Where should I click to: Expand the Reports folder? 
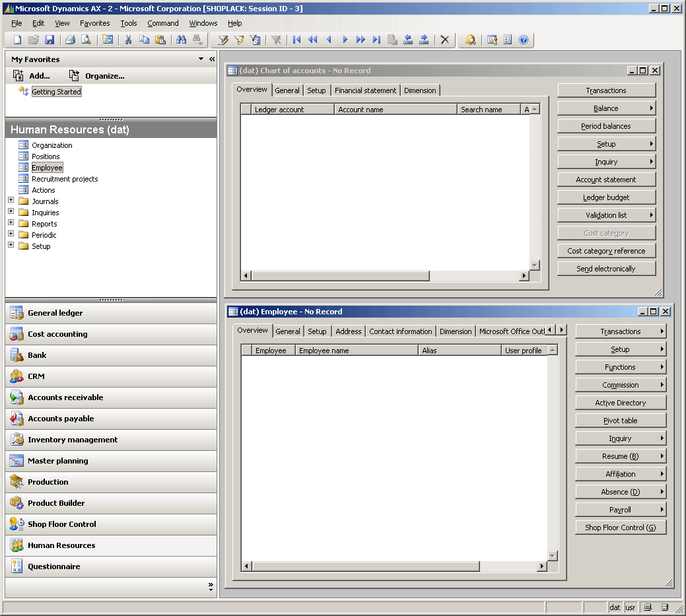(11, 222)
